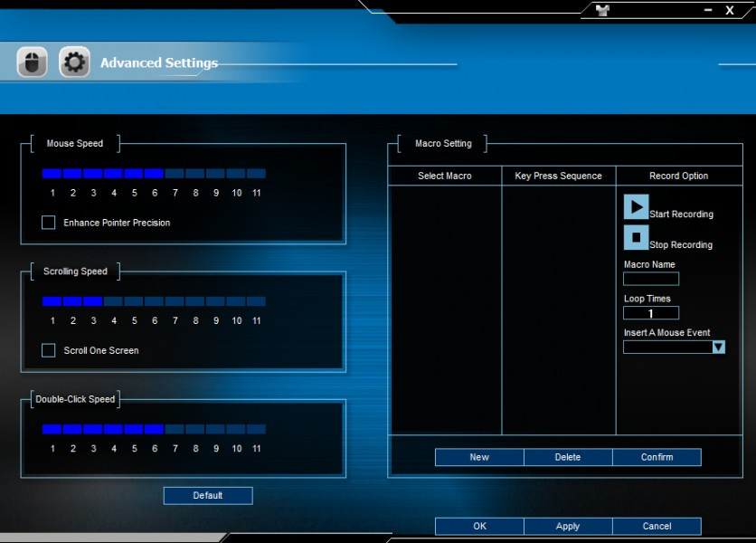Set Mouse Speed to level 9
Screen dimensions: 756x543
[x=216, y=173]
